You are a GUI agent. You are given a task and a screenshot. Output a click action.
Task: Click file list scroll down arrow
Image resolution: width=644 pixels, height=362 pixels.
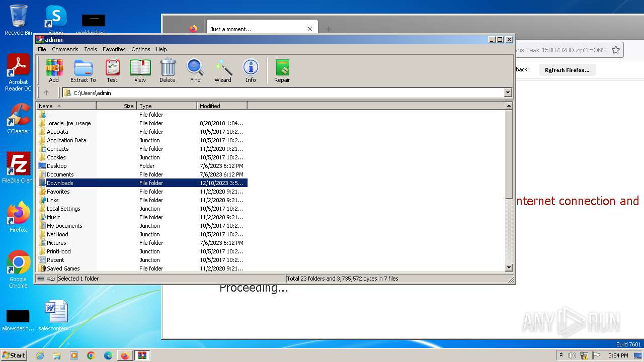[x=509, y=268]
